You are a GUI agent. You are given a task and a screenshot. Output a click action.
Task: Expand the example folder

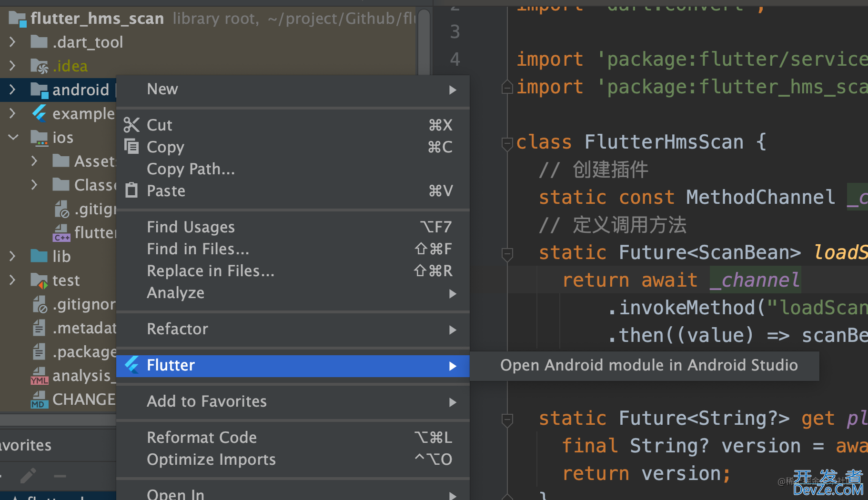(13, 113)
